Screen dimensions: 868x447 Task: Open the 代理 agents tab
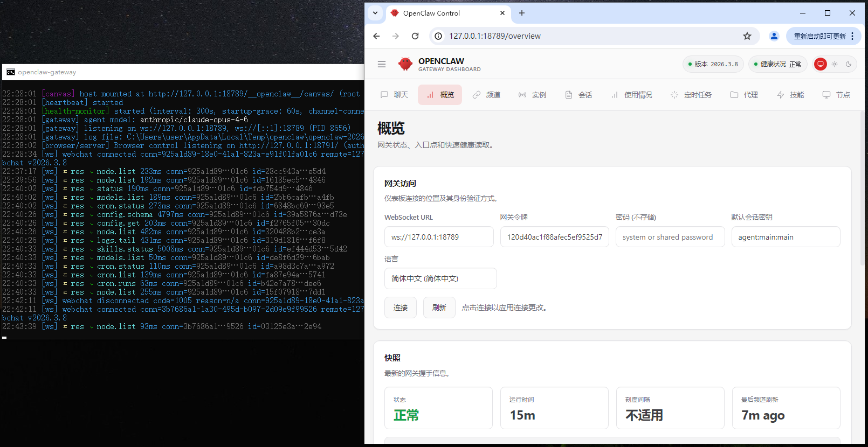pyautogui.click(x=744, y=95)
